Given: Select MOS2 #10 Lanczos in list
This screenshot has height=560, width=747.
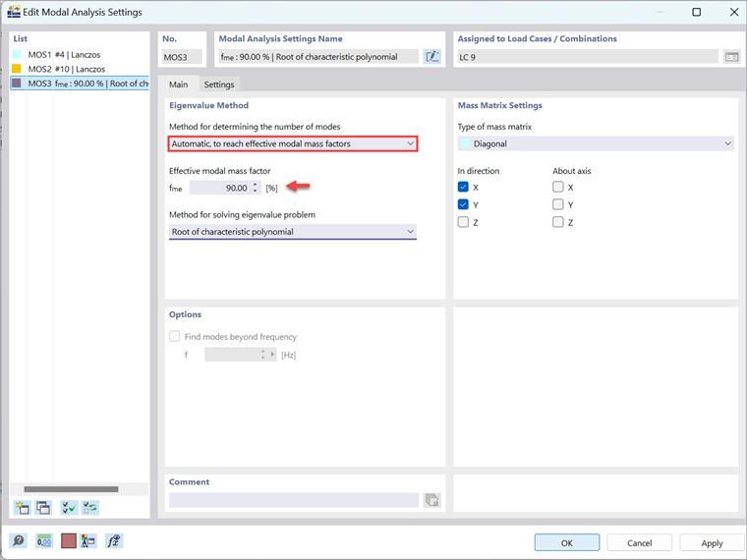Looking at the screenshot, I should click(x=80, y=69).
